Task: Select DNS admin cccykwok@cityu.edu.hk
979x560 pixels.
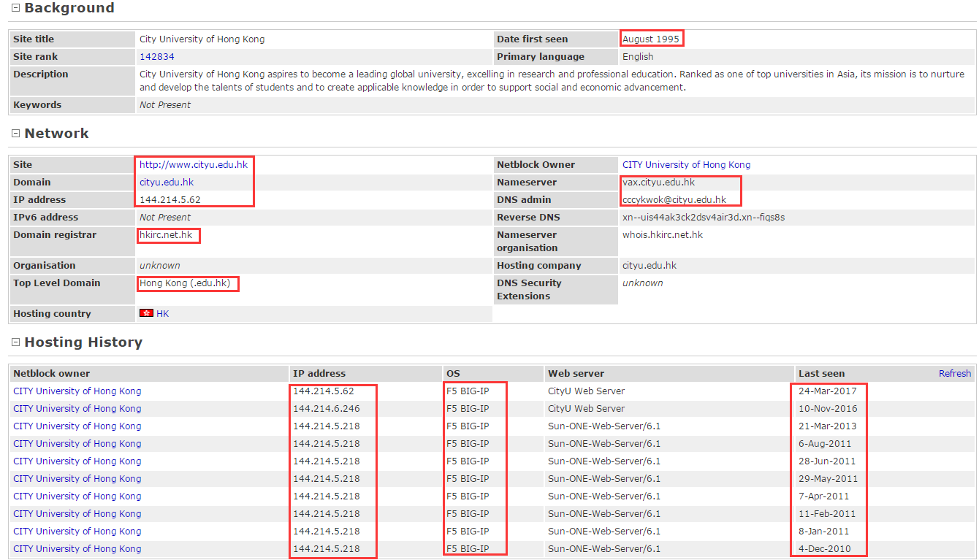Action: pos(674,200)
